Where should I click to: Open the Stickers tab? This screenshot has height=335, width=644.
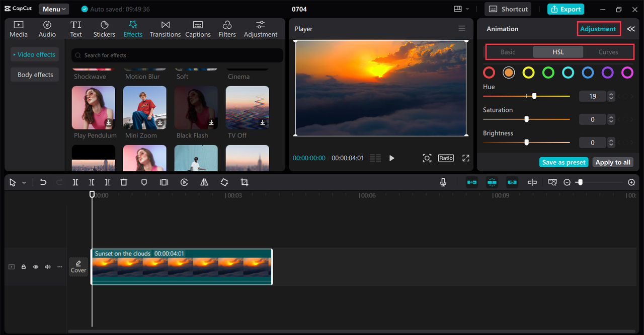104,29
